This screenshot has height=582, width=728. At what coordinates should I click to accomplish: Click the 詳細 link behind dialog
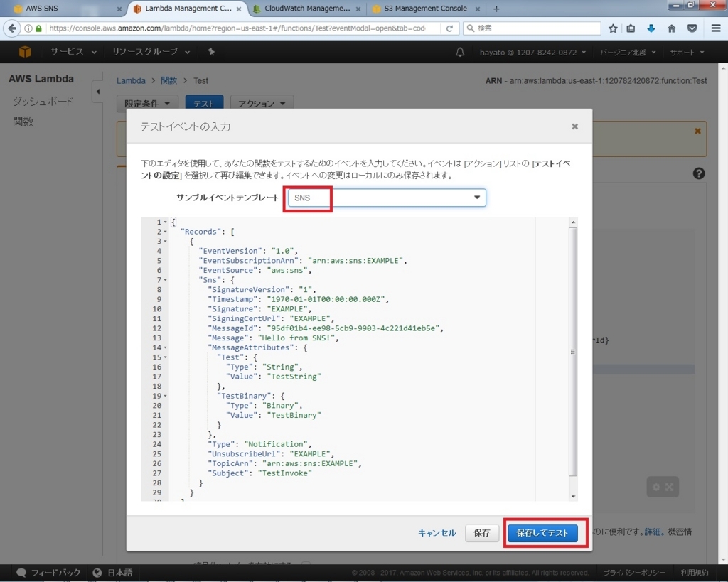652,532
